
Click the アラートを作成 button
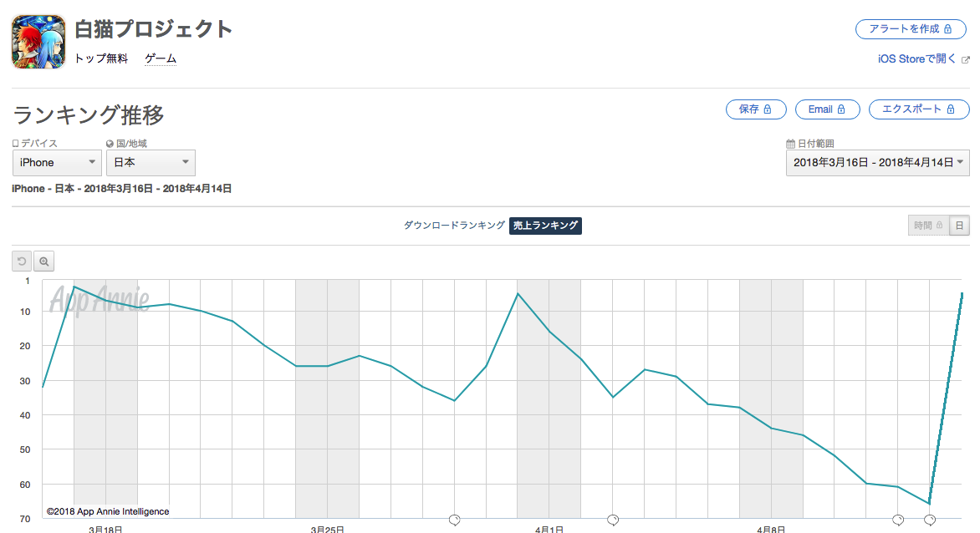pos(911,29)
